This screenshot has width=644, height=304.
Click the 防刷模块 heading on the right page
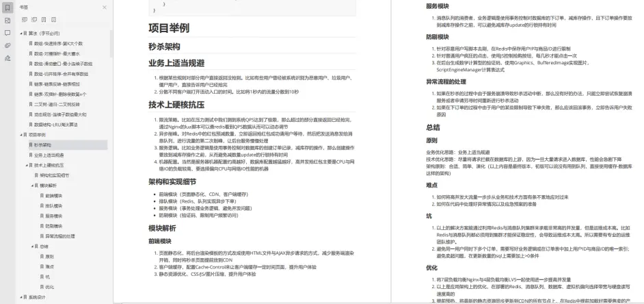pyautogui.click(x=438, y=37)
